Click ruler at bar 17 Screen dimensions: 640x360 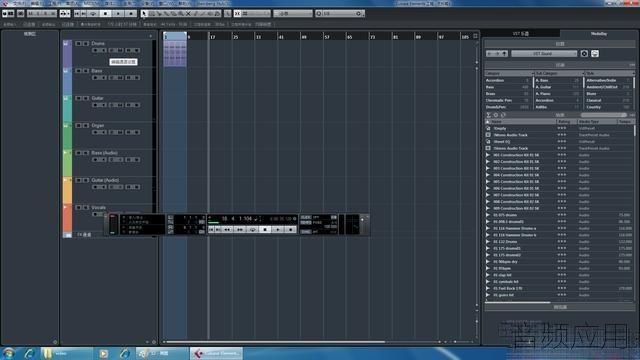[x=212, y=37]
